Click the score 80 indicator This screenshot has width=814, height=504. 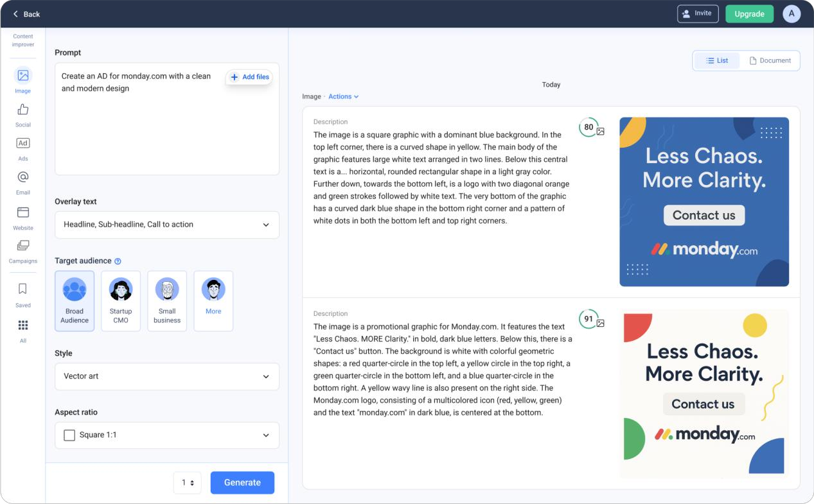tap(588, 127)
